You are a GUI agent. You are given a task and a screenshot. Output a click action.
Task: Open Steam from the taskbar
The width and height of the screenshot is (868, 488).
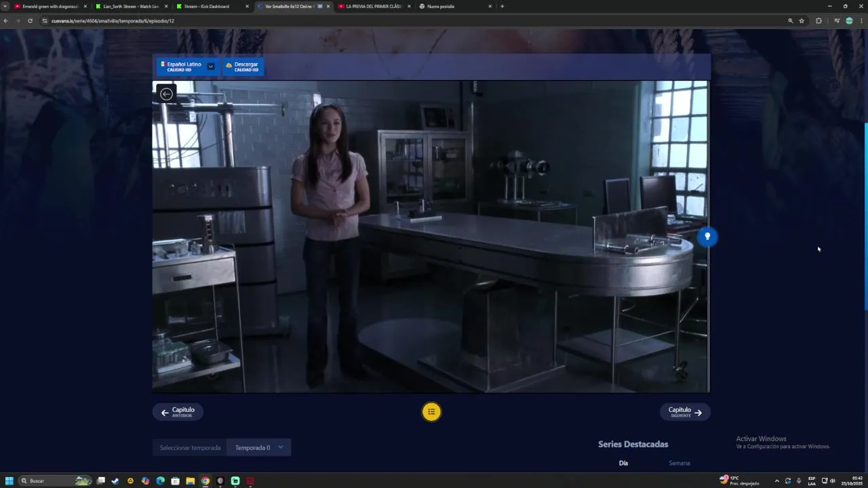click(115, 481)
